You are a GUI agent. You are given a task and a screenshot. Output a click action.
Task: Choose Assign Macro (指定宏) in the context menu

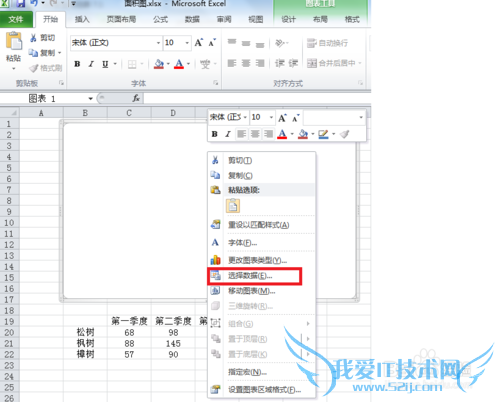262,372
